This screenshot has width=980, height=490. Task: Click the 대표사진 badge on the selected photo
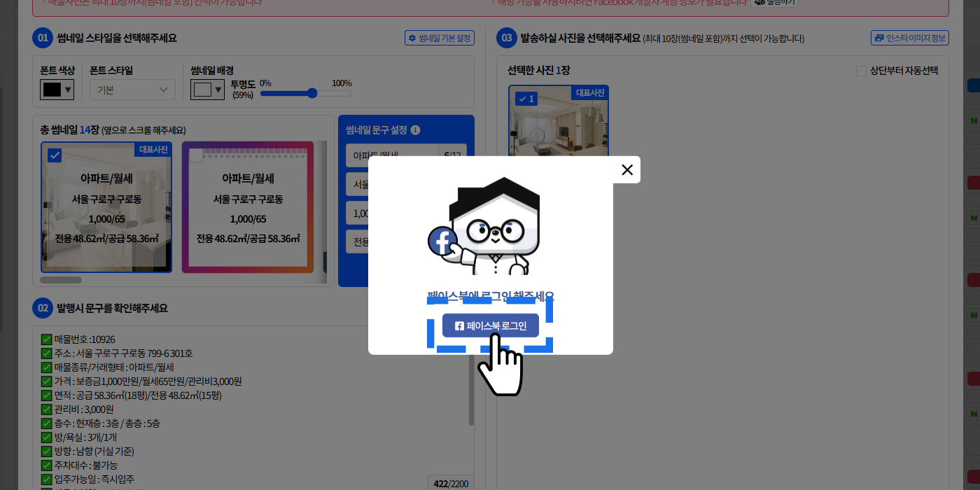pos(590,92)
